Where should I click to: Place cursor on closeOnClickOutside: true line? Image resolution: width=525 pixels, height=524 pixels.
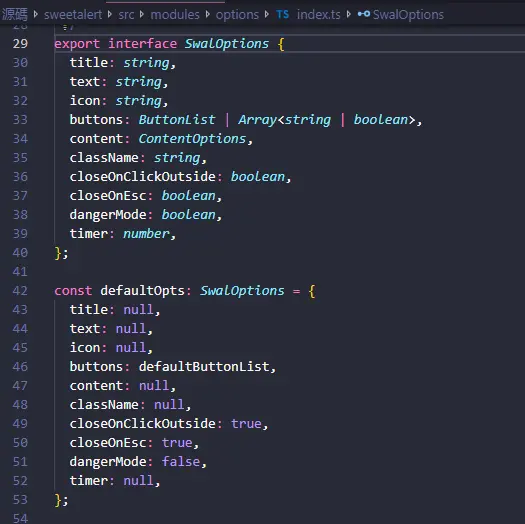[x=169, y=424]
